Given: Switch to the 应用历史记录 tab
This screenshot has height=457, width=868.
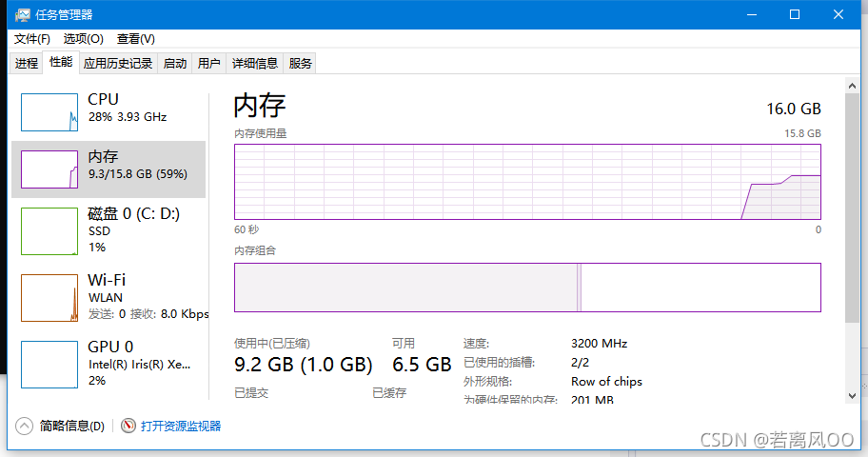Looking at the screenshot, I should tap(118, 63).
